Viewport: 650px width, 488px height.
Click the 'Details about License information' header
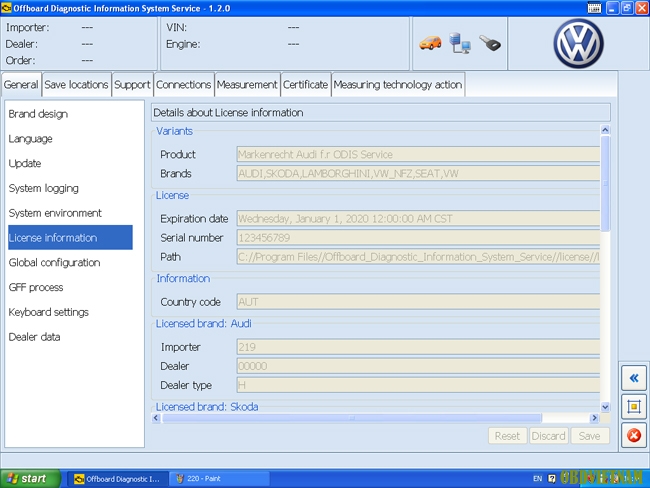point(381,113)
